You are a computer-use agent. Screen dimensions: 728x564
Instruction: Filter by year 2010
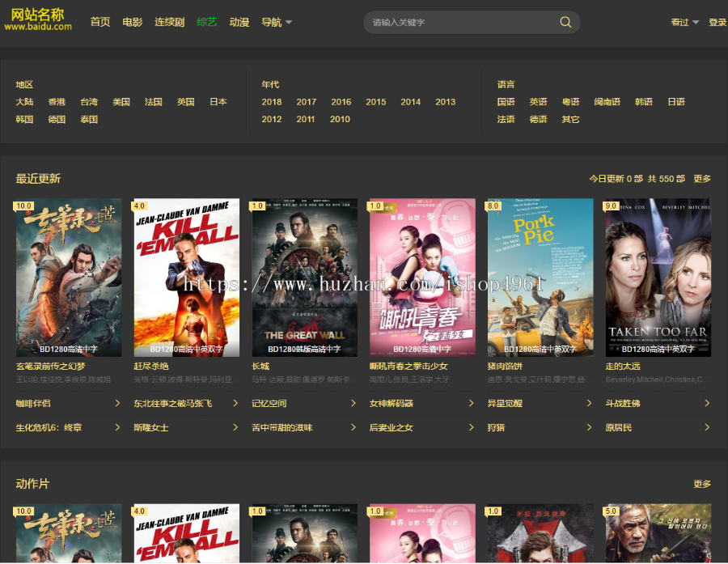coord(340,120)
